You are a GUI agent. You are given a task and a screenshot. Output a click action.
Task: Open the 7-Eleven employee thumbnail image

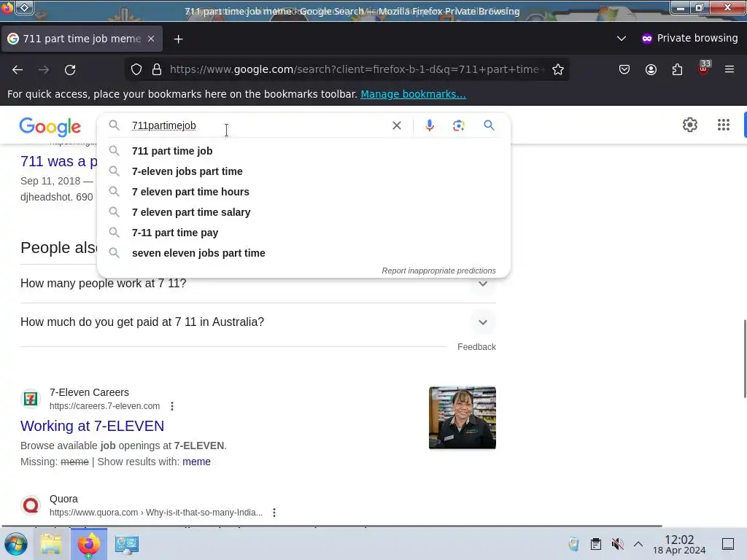(462, 418)
